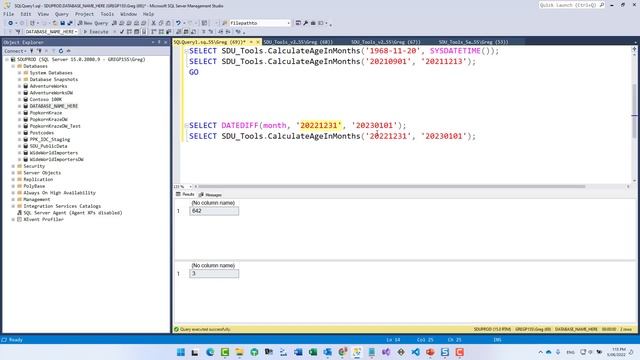Refresh the Object Explorer tree

pyautogui.click(x=61, y=51)
